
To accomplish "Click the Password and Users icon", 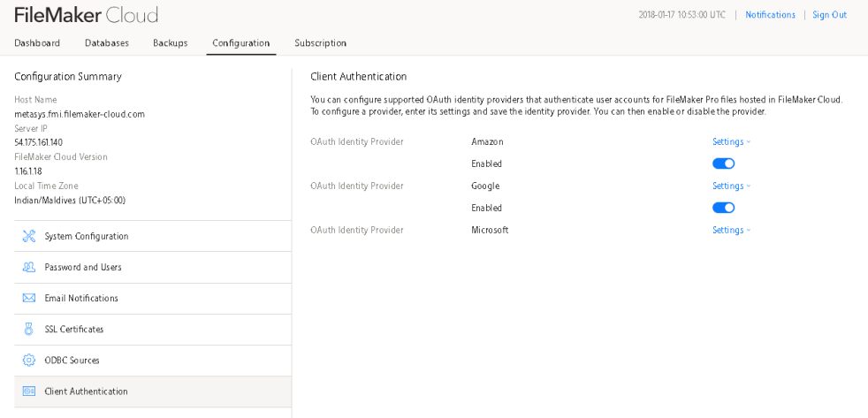I will click(x=28, y=267).
